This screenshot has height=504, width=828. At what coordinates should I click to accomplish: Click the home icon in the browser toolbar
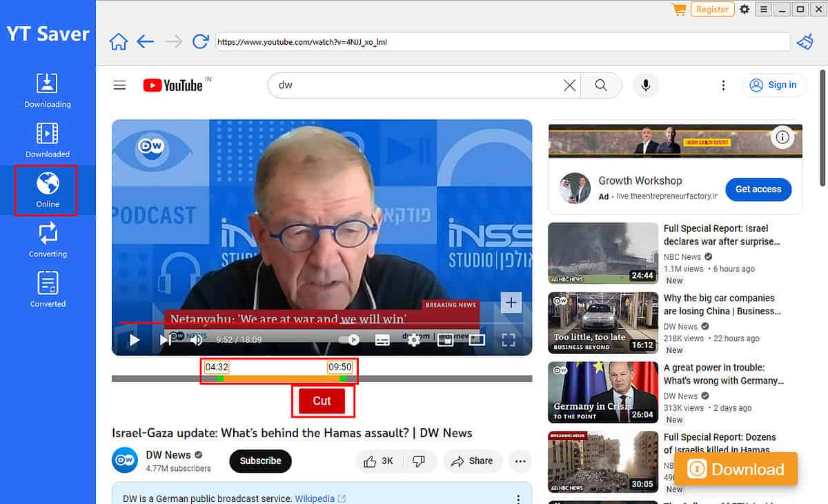118,41
